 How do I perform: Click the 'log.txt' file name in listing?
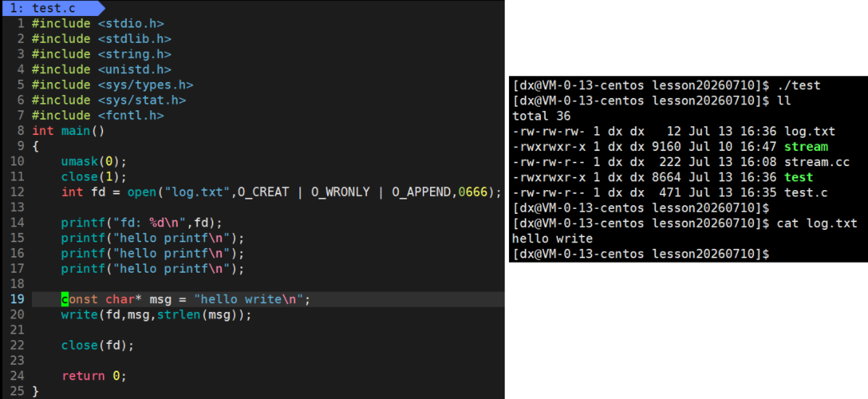810,131
